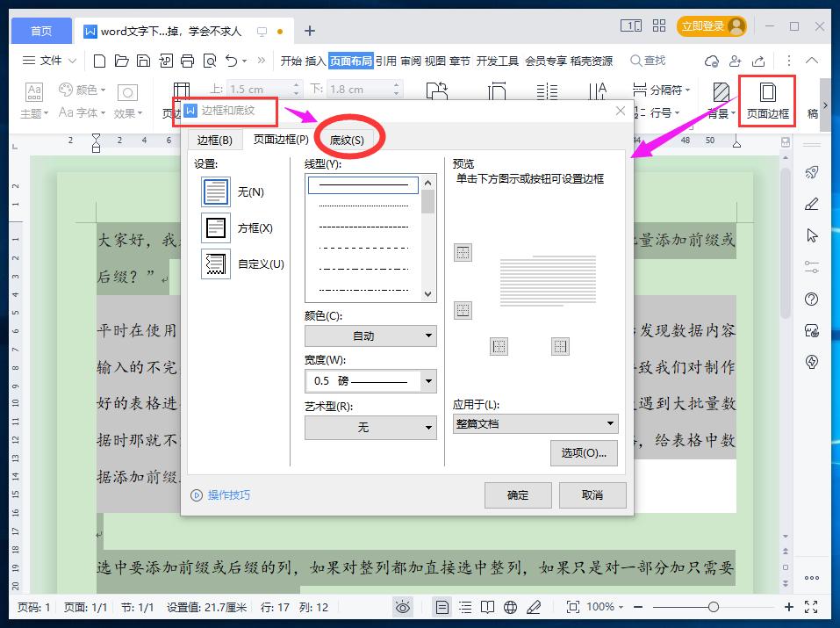Viewport: 840px width, 628px height.
Task: Open the 应用于 dropdown showing 整篇文档
Action: 534,423
